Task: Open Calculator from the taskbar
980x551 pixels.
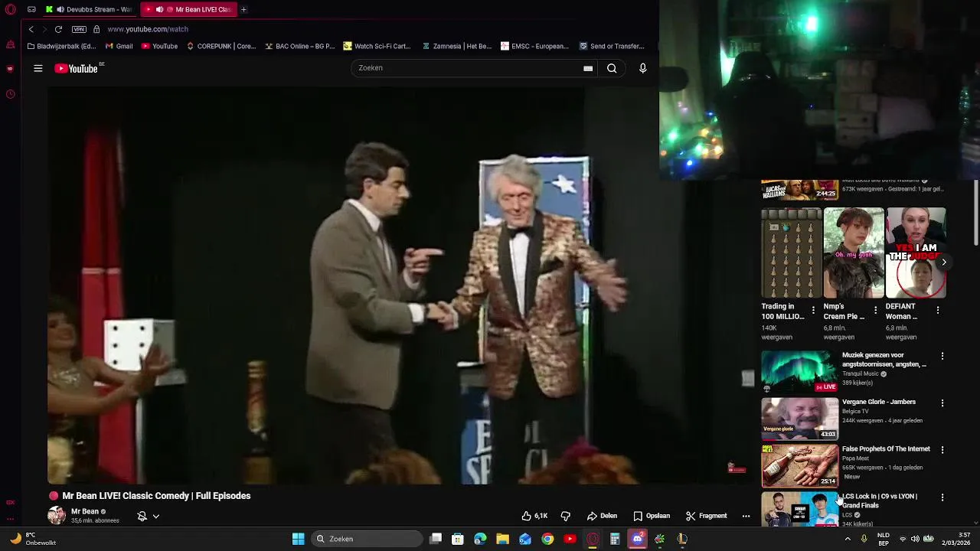Action: point(615,539)
